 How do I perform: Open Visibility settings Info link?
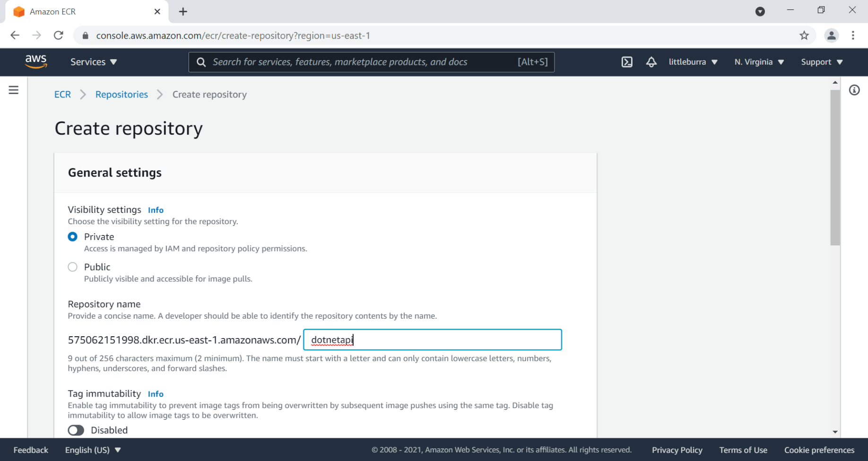(156, 210)
